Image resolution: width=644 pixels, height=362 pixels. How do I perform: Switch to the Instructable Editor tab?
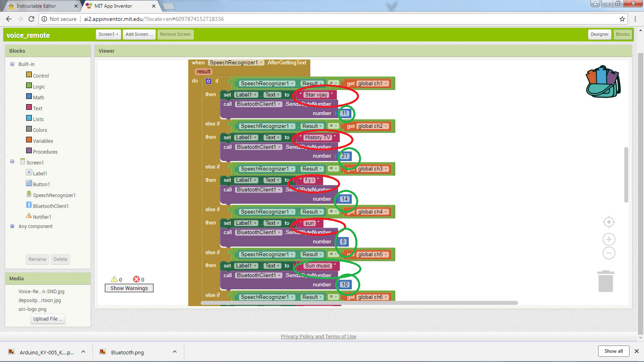pyautogui.click(x=43, y=6)
